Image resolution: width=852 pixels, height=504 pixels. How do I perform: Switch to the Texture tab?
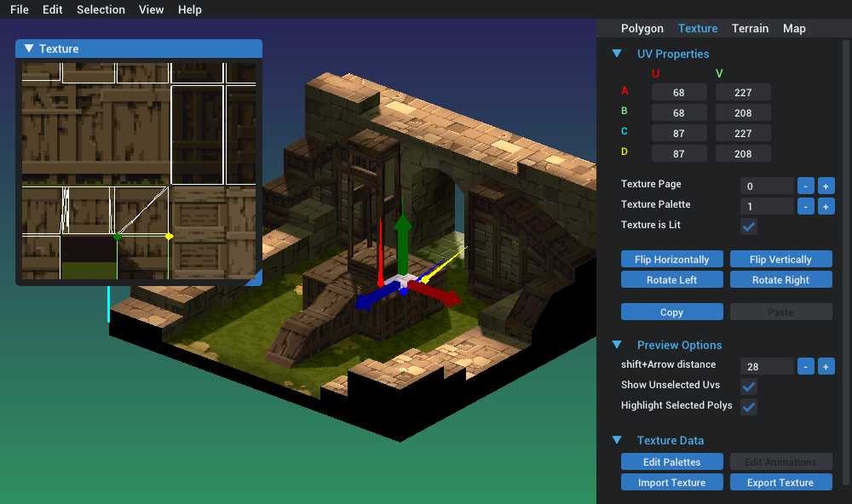point(697,28)
